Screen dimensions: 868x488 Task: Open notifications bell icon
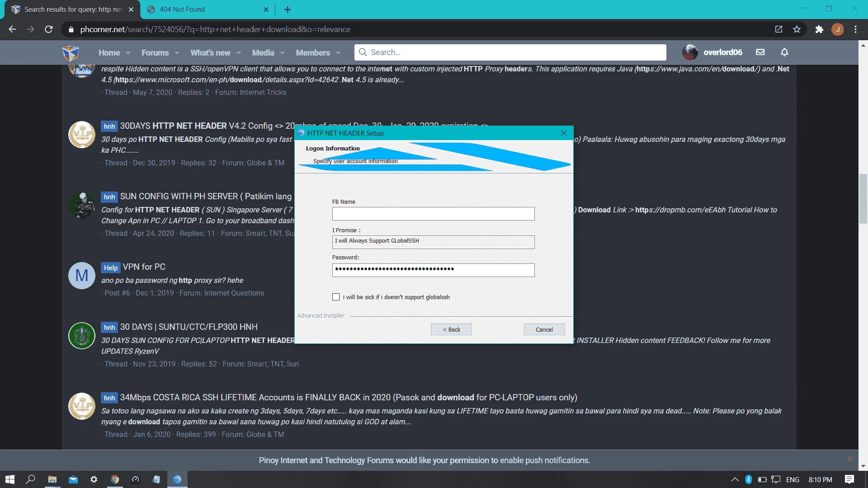point(784,52)
